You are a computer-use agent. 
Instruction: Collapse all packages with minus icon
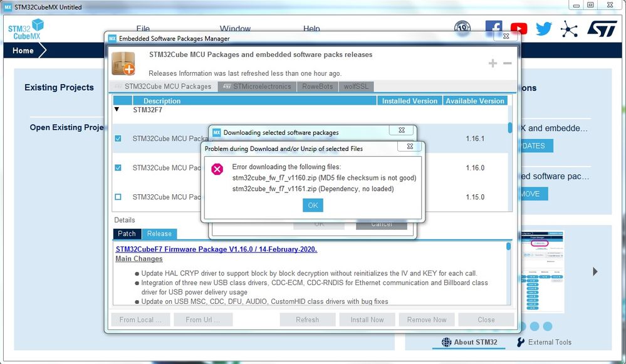point(508,63)
